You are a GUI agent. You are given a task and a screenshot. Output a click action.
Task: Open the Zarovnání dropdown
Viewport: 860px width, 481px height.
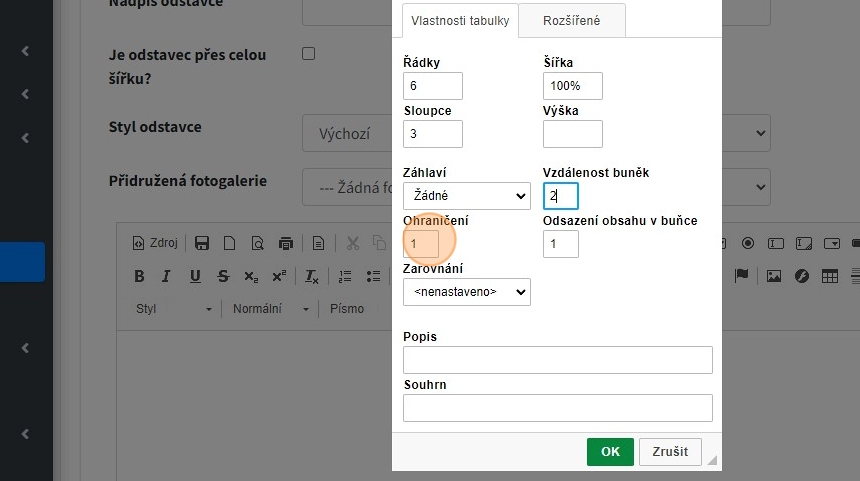click(466, 292)
